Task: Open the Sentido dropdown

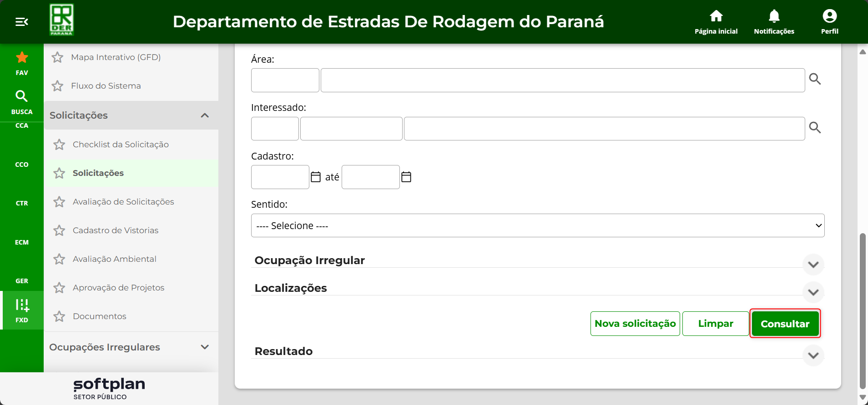Action: coord(537,225)
